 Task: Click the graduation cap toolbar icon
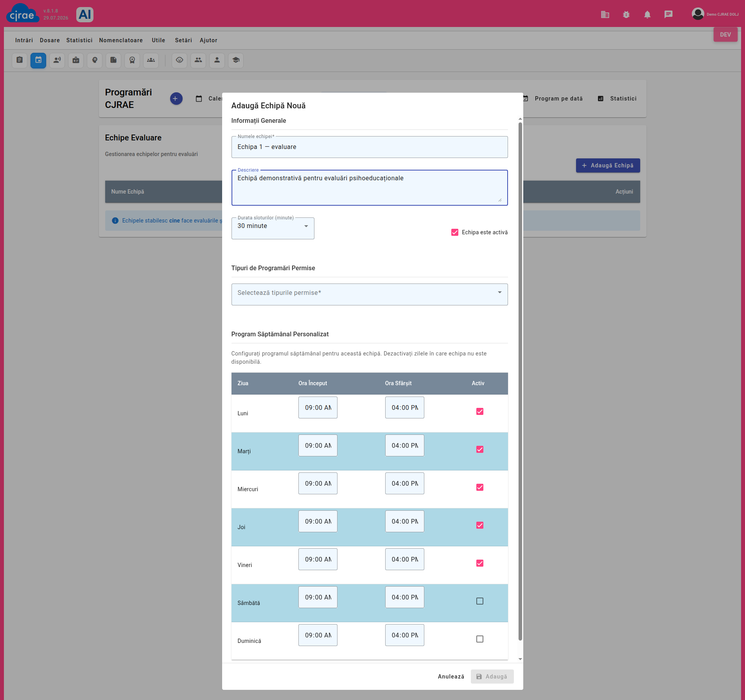coord(236,60)
